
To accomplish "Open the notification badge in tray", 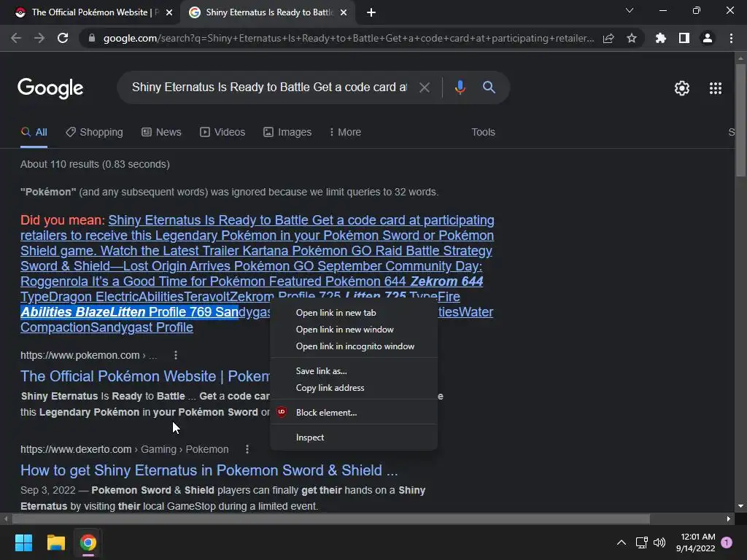I will (727, 542).
